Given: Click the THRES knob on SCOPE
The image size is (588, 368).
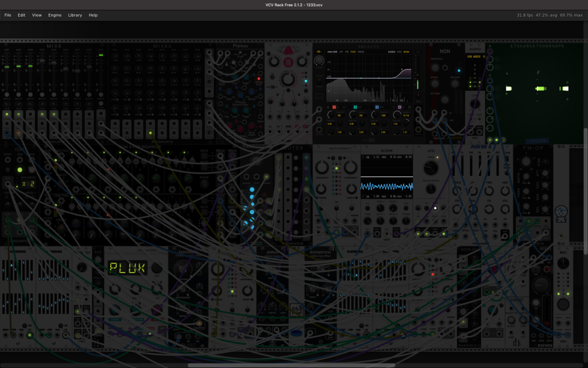Looking at the screenshot, I should (x=406, y=221).
